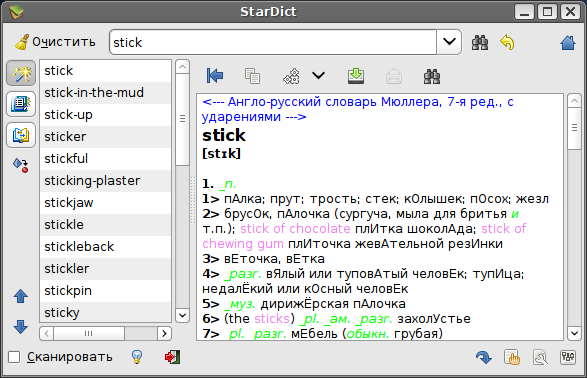
Task: Select the magic wand fuzzy query button
Action: [x=21, y=73]
